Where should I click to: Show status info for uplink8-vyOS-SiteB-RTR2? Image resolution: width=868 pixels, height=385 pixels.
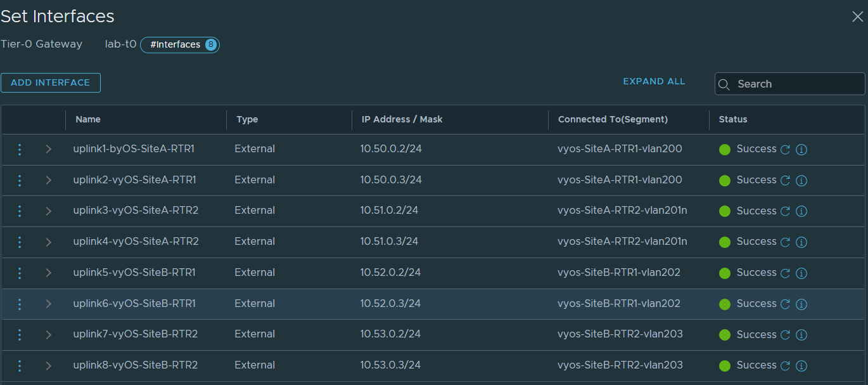801,366
